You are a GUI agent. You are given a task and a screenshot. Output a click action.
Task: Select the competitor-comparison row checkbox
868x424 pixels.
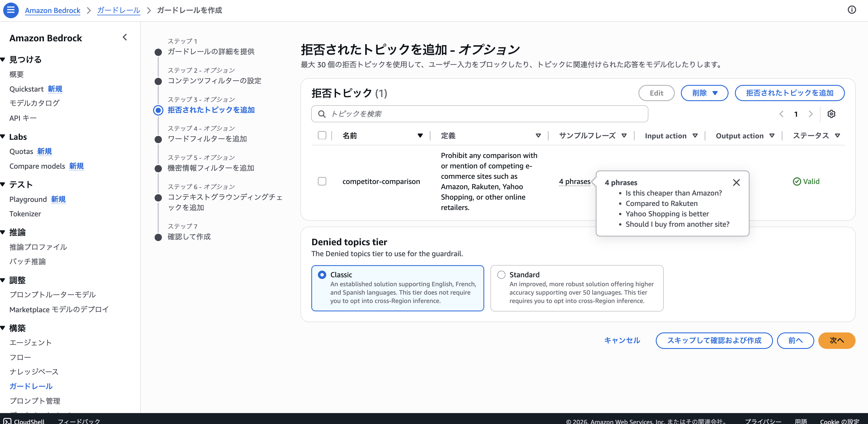(322, 181)
